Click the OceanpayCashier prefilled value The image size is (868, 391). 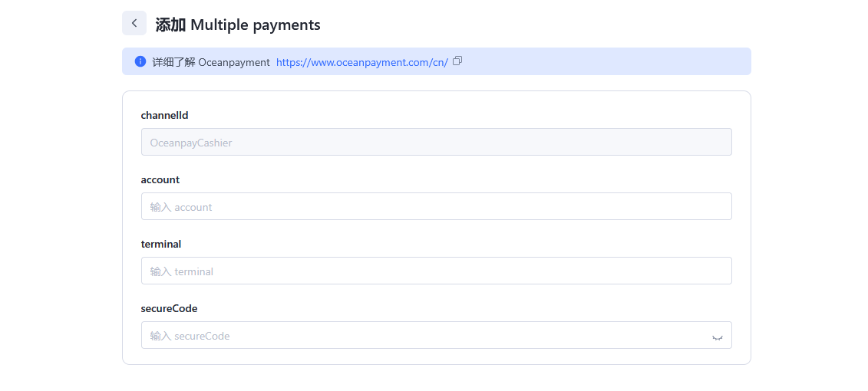coord(191,143)
